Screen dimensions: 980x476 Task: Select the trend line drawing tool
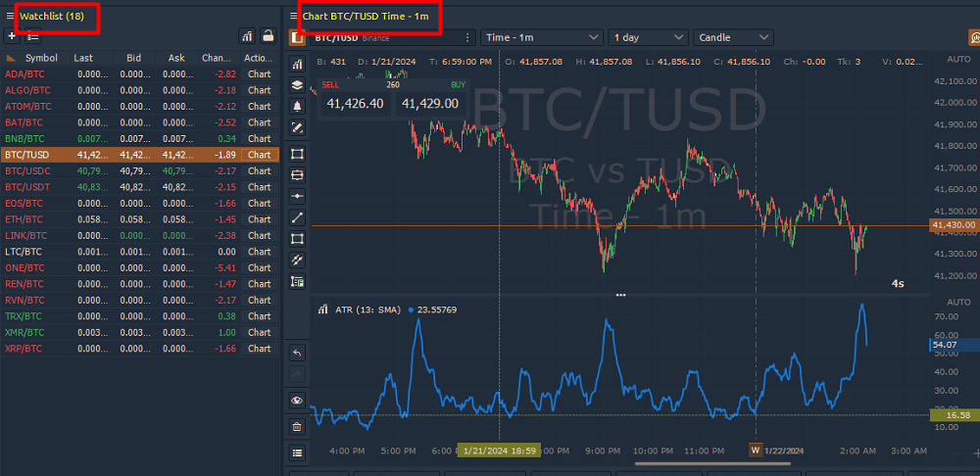(x=298, y=217)
